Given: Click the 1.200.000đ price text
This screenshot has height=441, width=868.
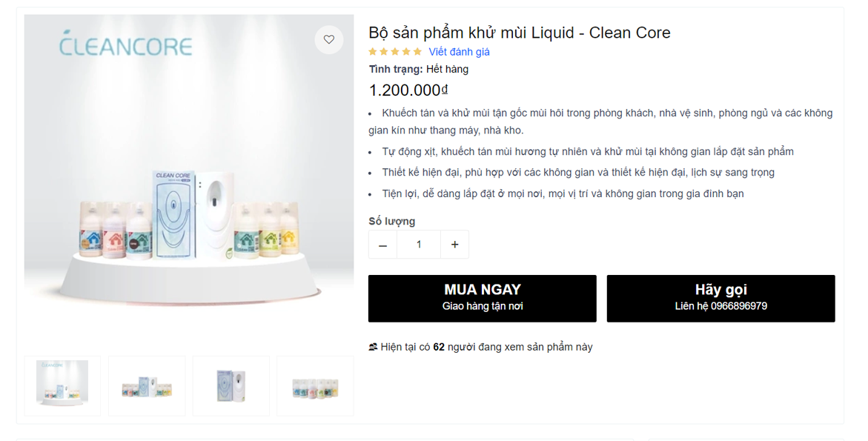Looking at the screenshot, I should click(x=408, y=90).
